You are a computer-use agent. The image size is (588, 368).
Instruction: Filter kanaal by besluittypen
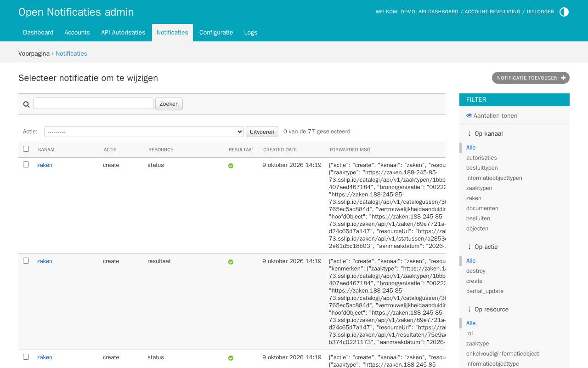coord(482,168)
